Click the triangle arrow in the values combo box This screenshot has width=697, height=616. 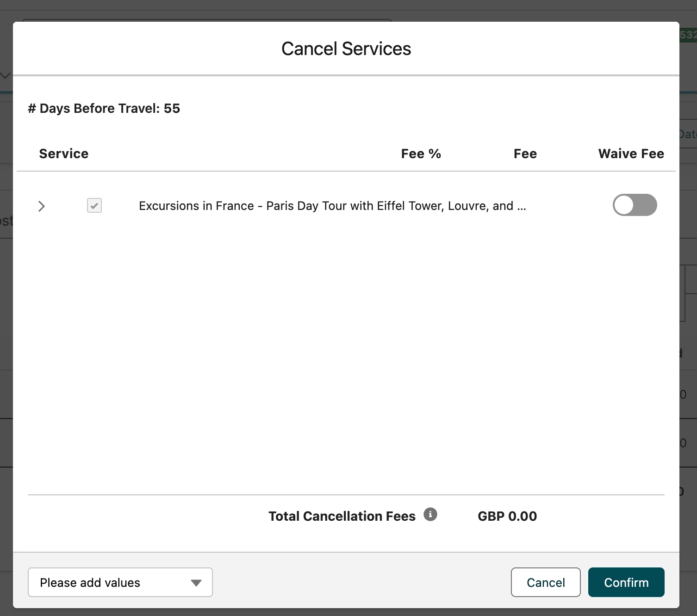tap(196, 583)
